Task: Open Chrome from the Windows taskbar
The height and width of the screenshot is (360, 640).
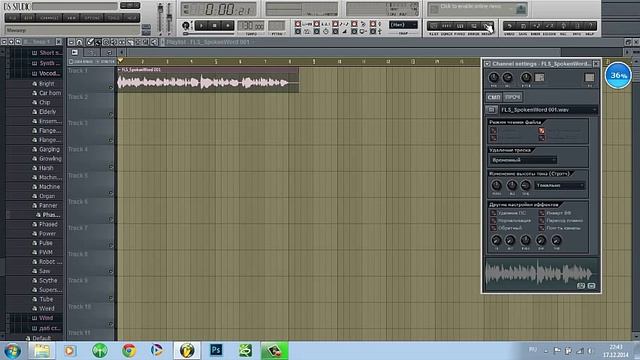Action: tap(129, 350)
